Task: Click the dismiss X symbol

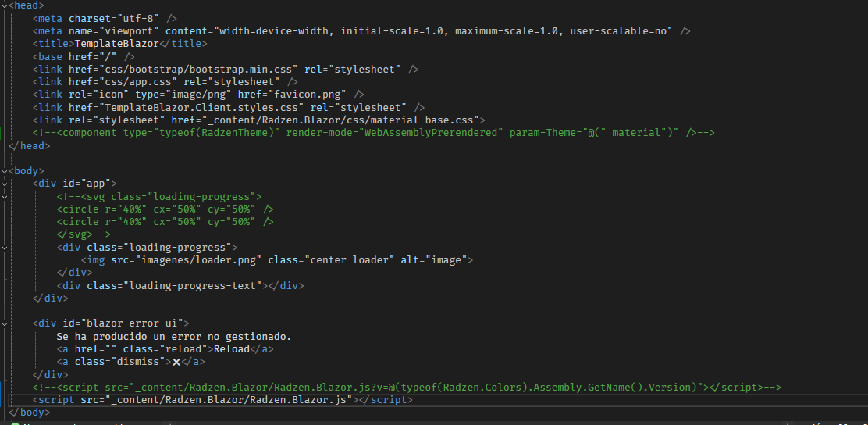Action: click(x=176, y=362)
